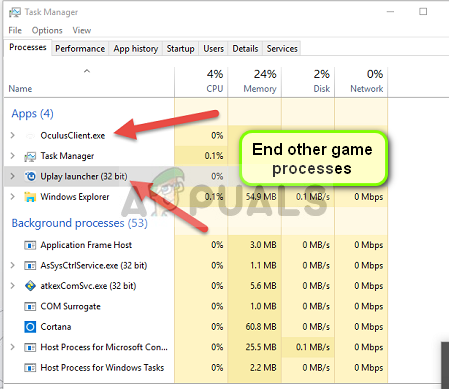The height and width of the screenshot is (389, 449).
Task: Click the Host Process for Microsoft Con... icon
Action: (x=30, y=347)
